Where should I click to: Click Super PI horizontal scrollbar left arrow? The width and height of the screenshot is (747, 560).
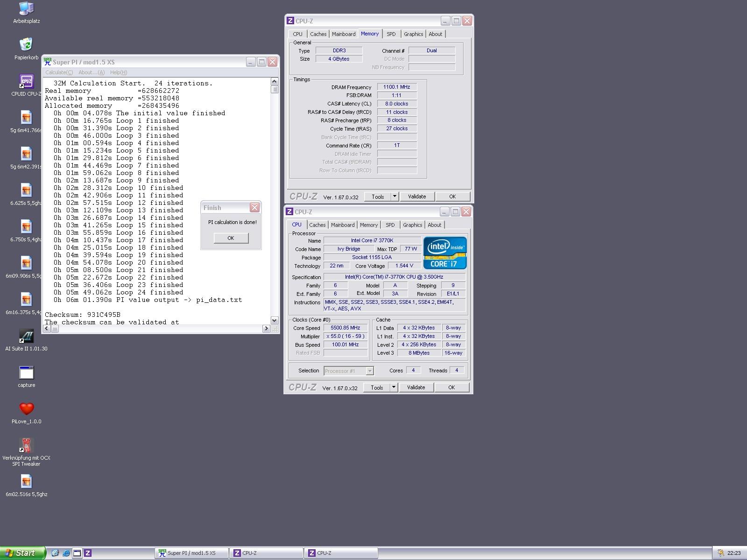click(x=47, y=329)
